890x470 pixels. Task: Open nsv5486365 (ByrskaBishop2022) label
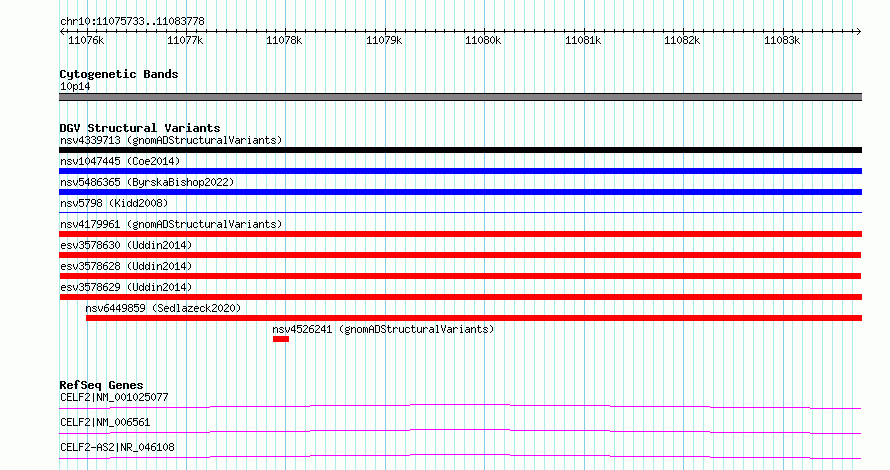pyautogui.click(x=147, y=182)
